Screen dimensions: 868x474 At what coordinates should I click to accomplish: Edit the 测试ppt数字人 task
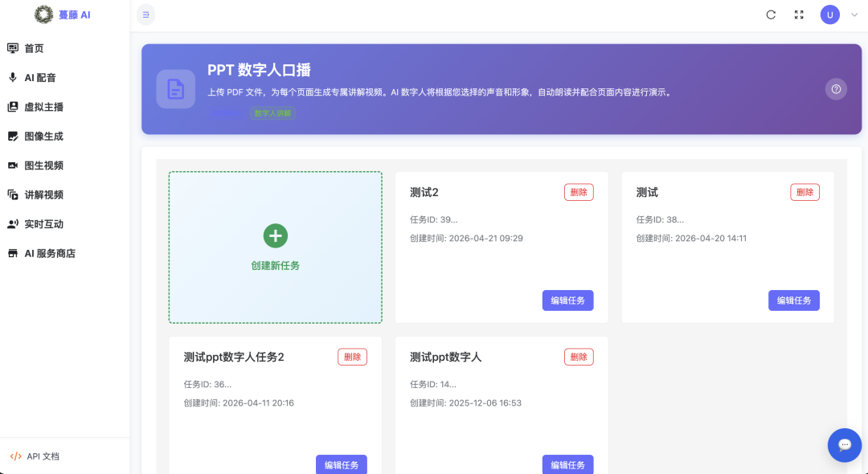567,464
